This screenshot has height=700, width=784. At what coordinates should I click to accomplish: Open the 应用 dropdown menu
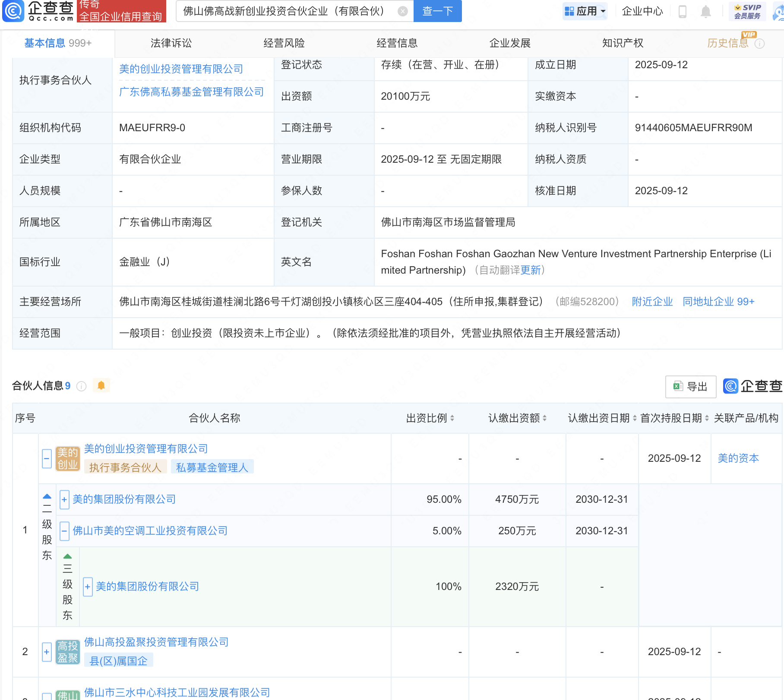click(x=585, y=11)
